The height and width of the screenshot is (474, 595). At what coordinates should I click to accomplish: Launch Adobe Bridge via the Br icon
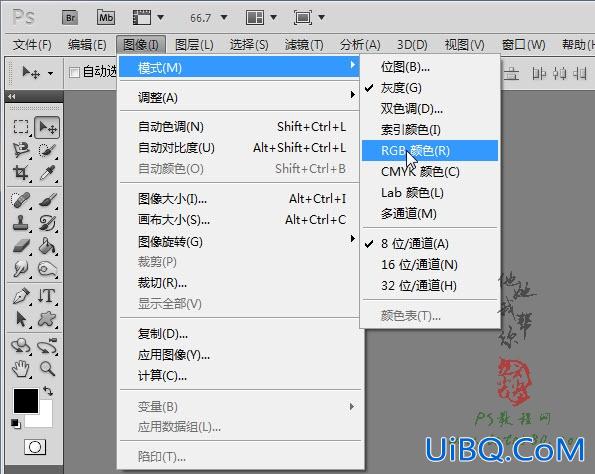70,18
